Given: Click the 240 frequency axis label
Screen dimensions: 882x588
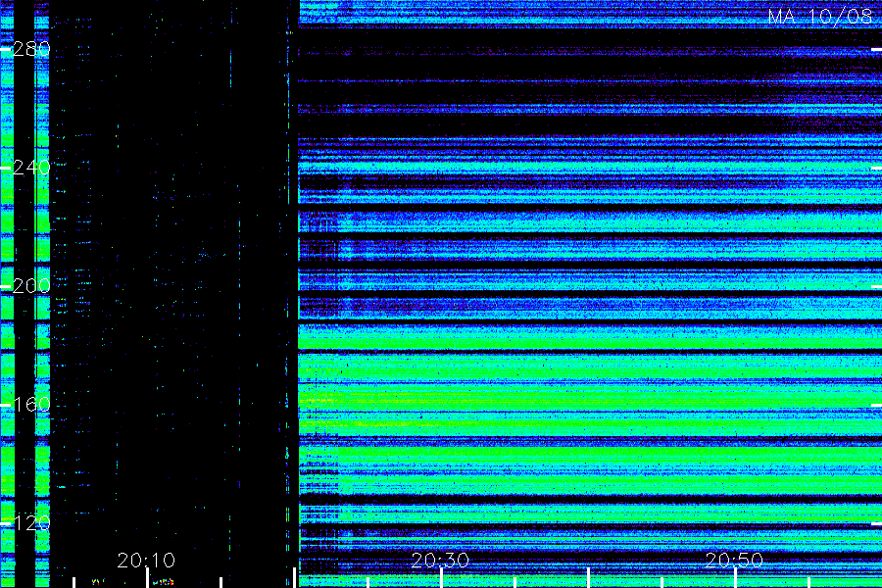Looking at the screenshot, I should 31,168.
